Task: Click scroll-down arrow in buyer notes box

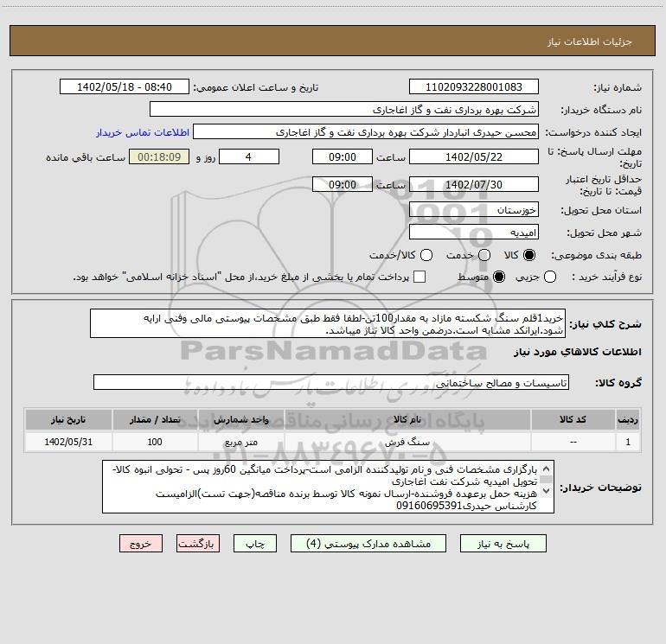Action: [x=547, y=490]
